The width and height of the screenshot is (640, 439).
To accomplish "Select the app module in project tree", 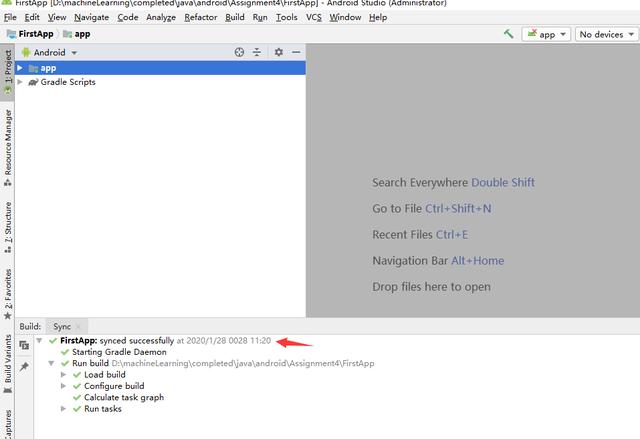I will coord(160,68).
